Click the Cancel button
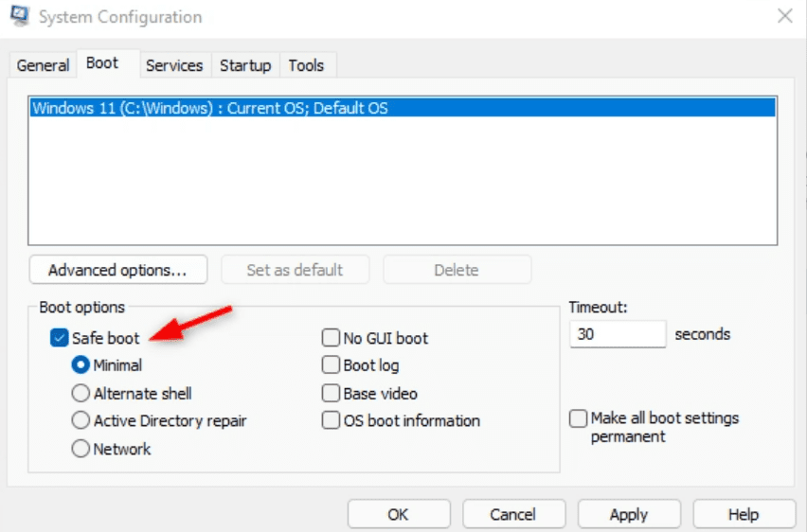Viewport: 807px width, 532px height. tap(513, 514)
